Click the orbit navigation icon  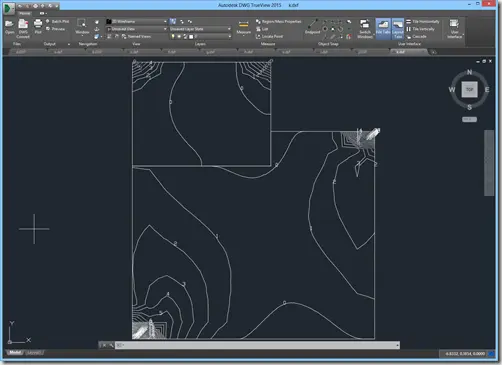click(x=97, y=29)
